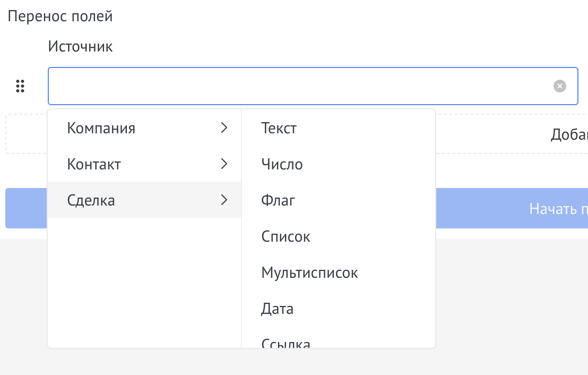Select Контакт in the dropdown menu
588x375 pixels.
click(x=94, y=164)
